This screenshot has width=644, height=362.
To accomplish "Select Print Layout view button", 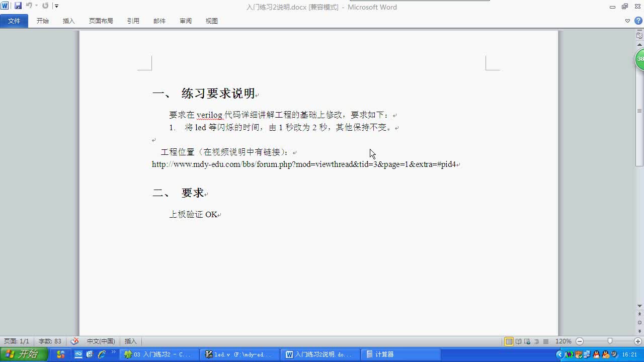I will point(509,341).
